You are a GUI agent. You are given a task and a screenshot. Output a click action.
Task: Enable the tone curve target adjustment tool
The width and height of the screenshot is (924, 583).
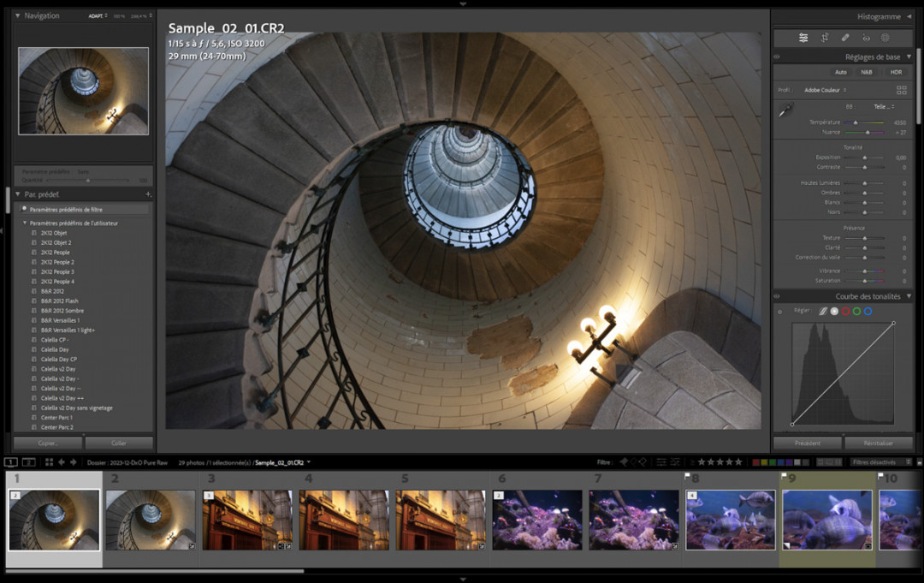tap(780, 312)
